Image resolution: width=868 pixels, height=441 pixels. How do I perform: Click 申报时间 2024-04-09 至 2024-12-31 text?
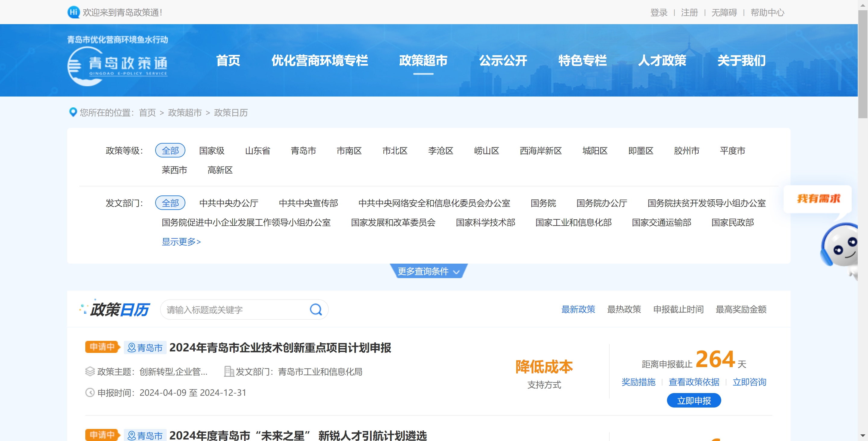click(172, 392)
